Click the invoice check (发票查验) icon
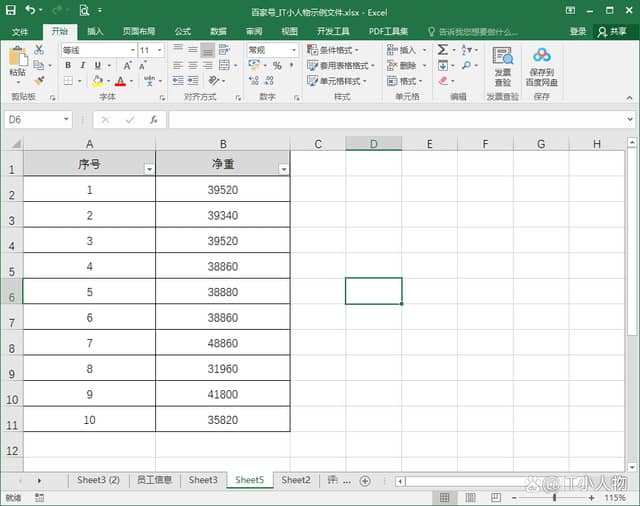The width and height of the screenshot is (640, 506). click(503, 66)
